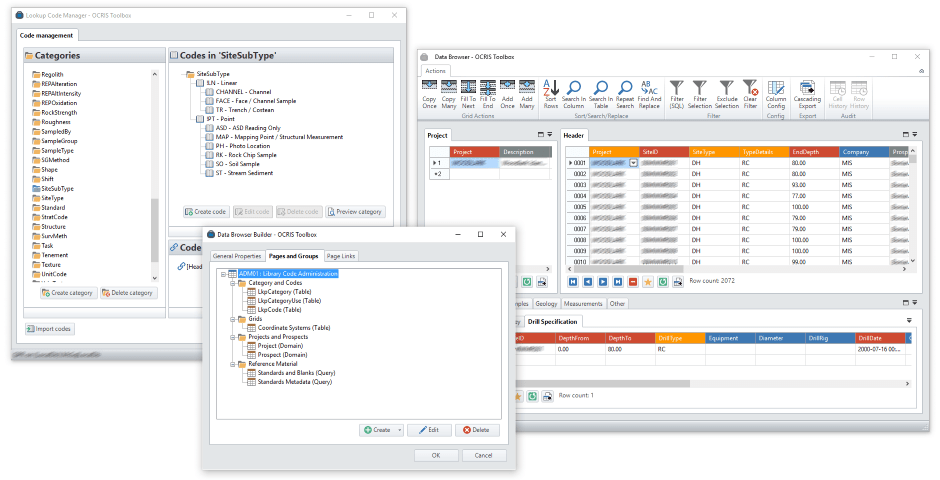This screenshot has height=480, width=940.
Task: Select the SiteSubType category
Action: tap(56, 188)
